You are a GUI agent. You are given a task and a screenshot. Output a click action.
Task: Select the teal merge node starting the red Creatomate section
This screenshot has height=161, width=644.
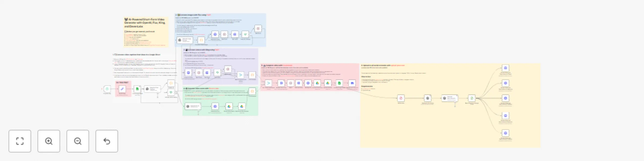point(268,83)
